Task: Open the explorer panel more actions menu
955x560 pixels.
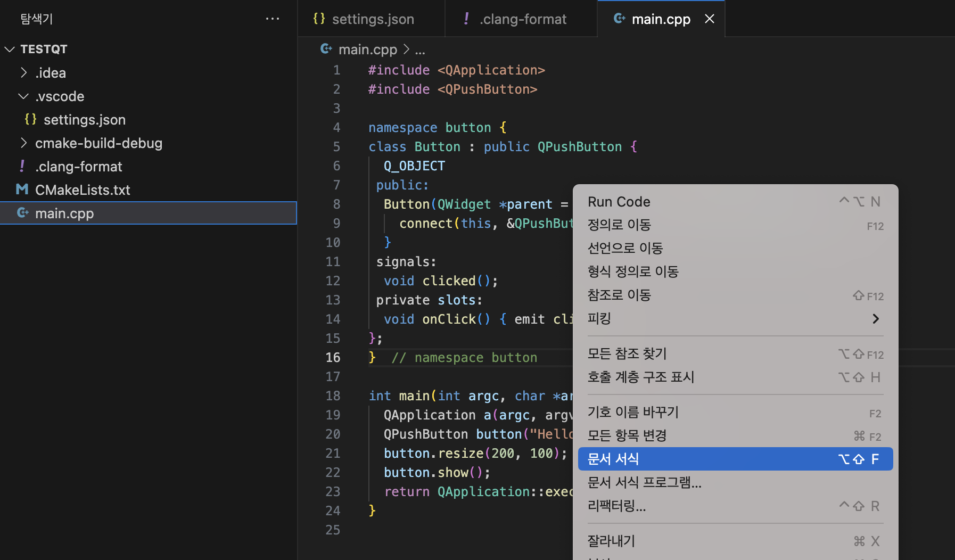Action: (273, 19)
